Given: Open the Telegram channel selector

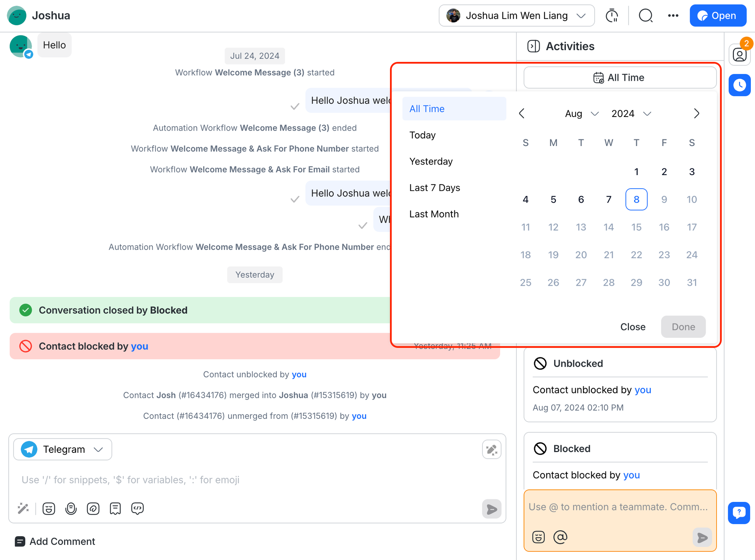Looking at the screenshot, I should coord(63,449).
